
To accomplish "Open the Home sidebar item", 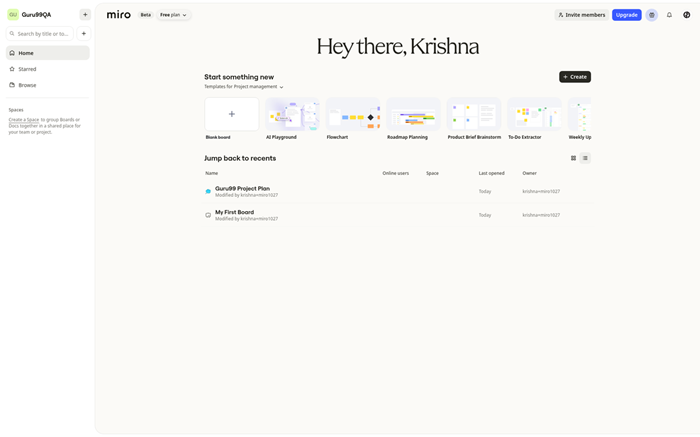I will click(48, 53).
